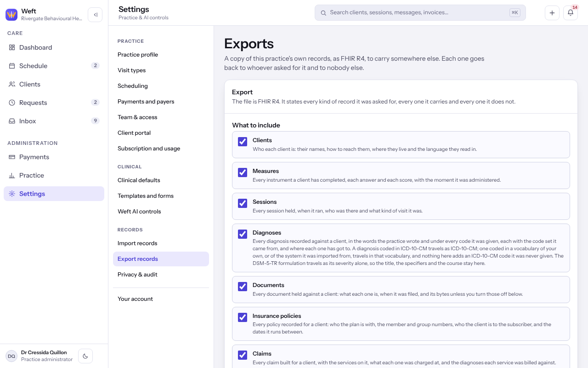
Task: Click the search magnifier icon
Action: click(323, 13)
